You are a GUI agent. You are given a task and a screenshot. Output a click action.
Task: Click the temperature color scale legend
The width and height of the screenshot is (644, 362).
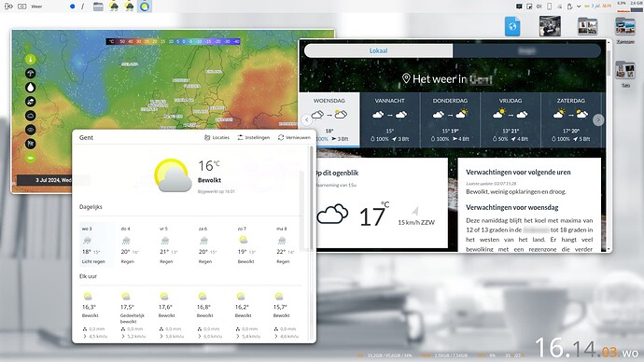pyautogui.click(x=174, y=41)
